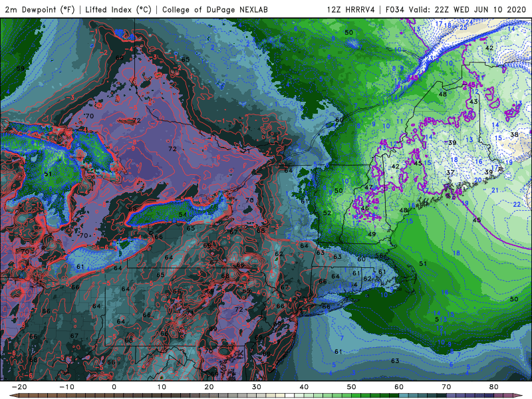Click the 60 tick label on legend scale

coord(399,387)
